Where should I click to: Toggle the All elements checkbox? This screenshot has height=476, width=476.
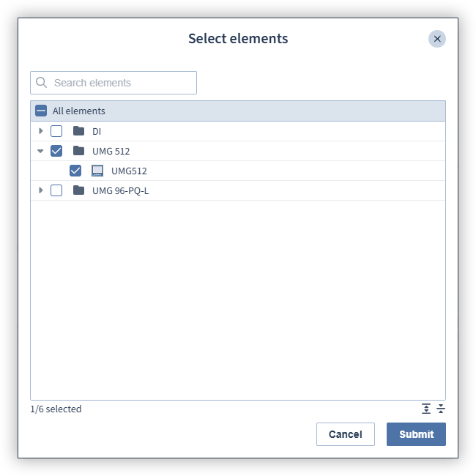41,111
